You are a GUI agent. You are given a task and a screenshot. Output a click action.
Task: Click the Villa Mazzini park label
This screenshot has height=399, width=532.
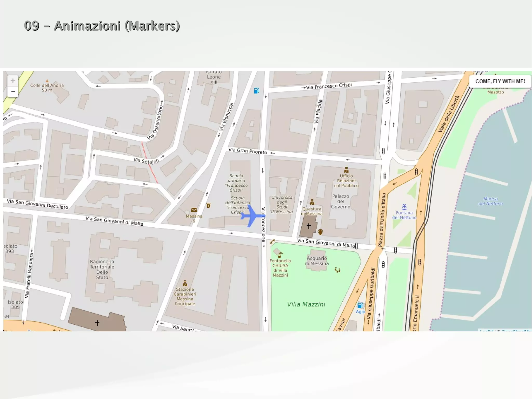(x=306, y=304)
